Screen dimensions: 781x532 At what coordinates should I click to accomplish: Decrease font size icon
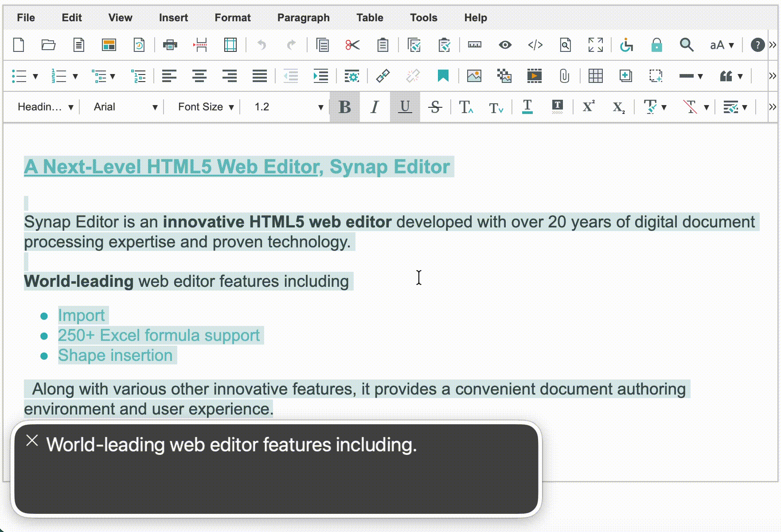click(496, 107)
